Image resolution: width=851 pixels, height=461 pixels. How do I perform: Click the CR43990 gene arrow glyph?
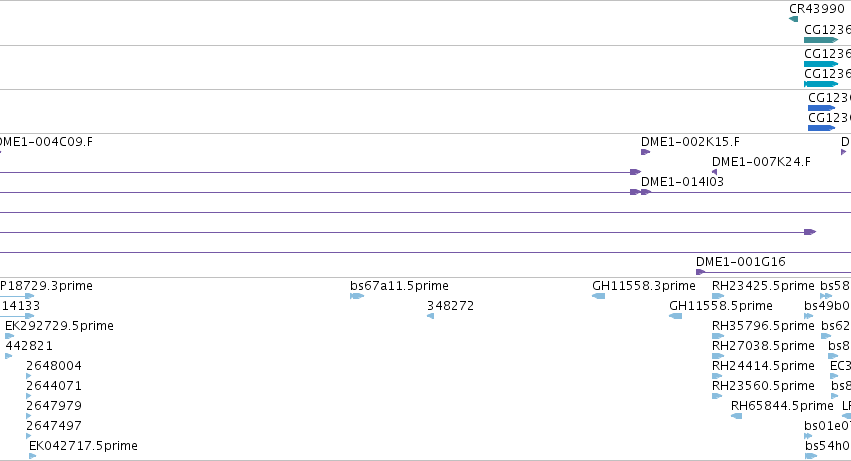tap(793, 20)
